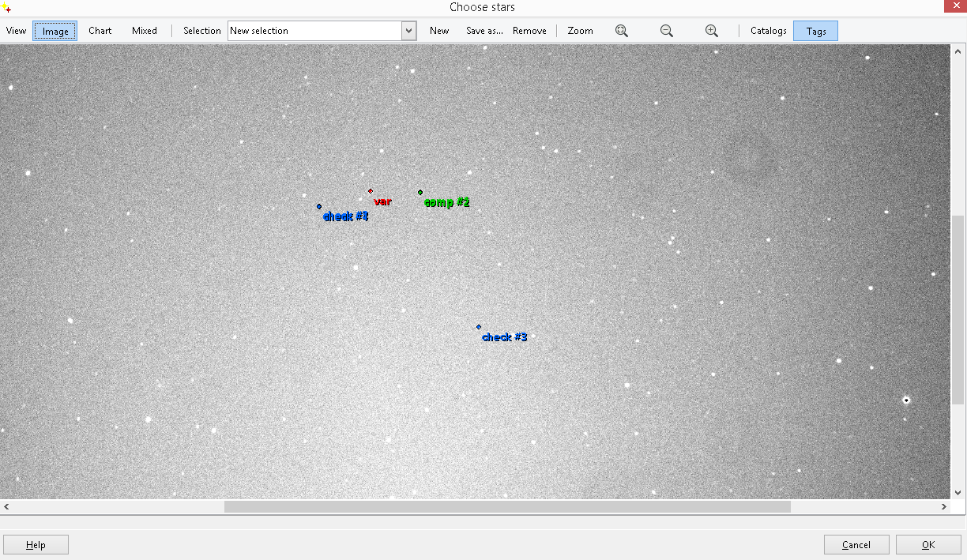Image resolution: width=967 pixels, height=560 pixels.
Task: Switch to Image view mode
Action: (55, 31)
